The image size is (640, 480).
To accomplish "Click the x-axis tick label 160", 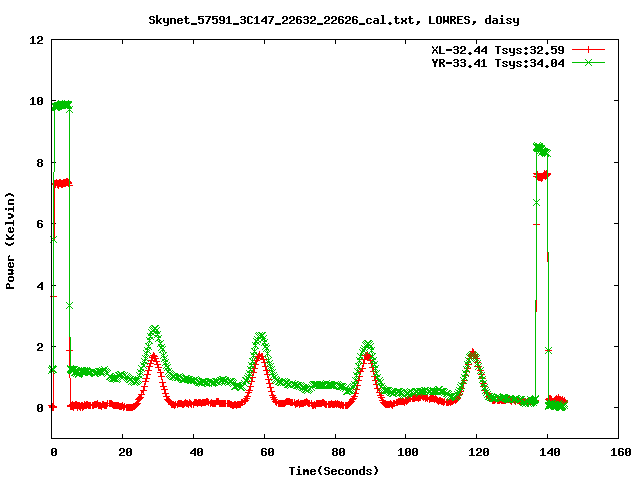I will coord(618,453).
